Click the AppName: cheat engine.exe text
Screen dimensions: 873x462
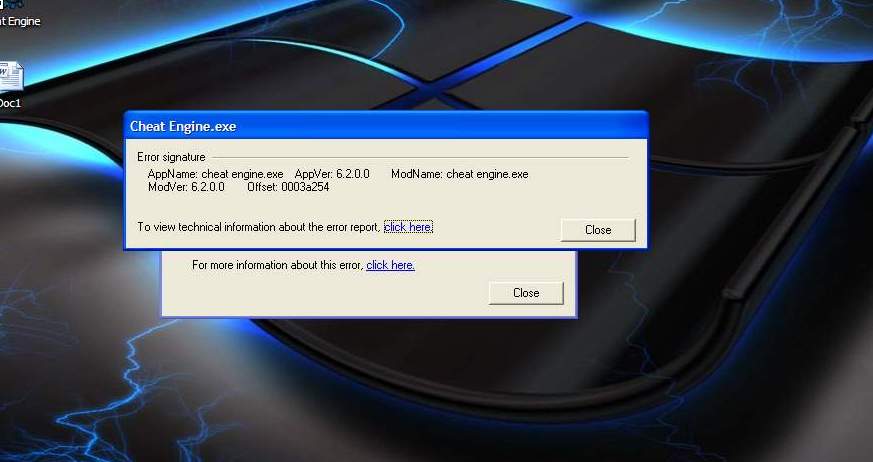(215, 174)
